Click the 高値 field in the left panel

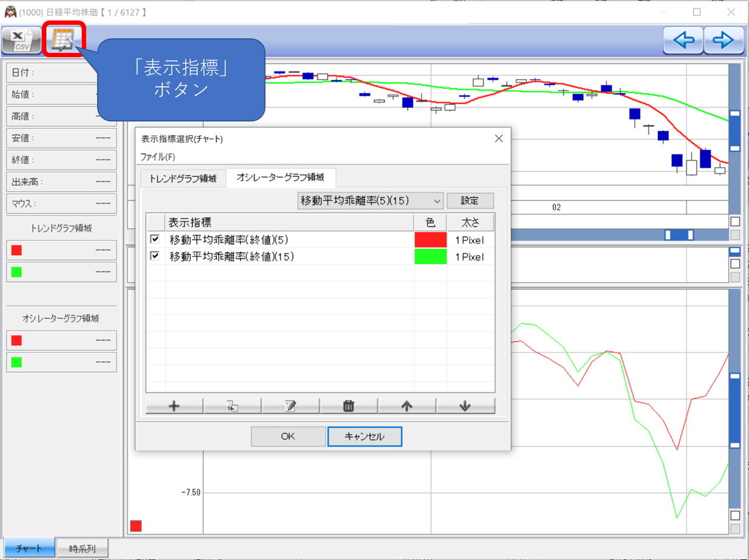tap(61, 116)
